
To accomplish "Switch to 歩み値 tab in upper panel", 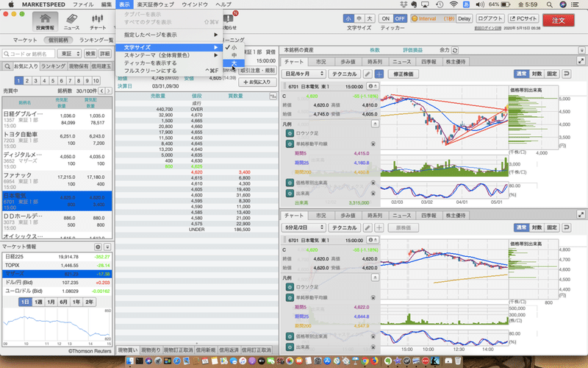I will [348, 62].
